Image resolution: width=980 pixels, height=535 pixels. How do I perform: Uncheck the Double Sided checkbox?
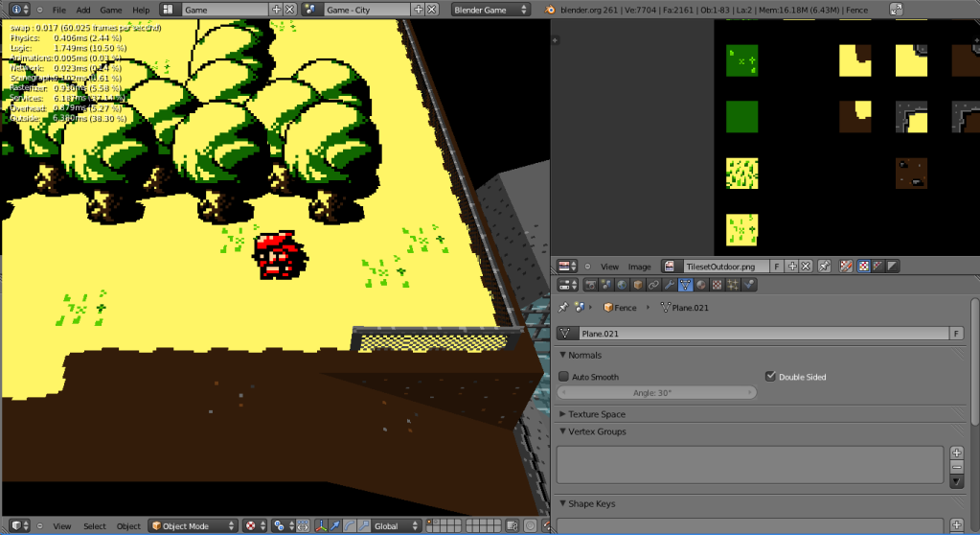771,377
